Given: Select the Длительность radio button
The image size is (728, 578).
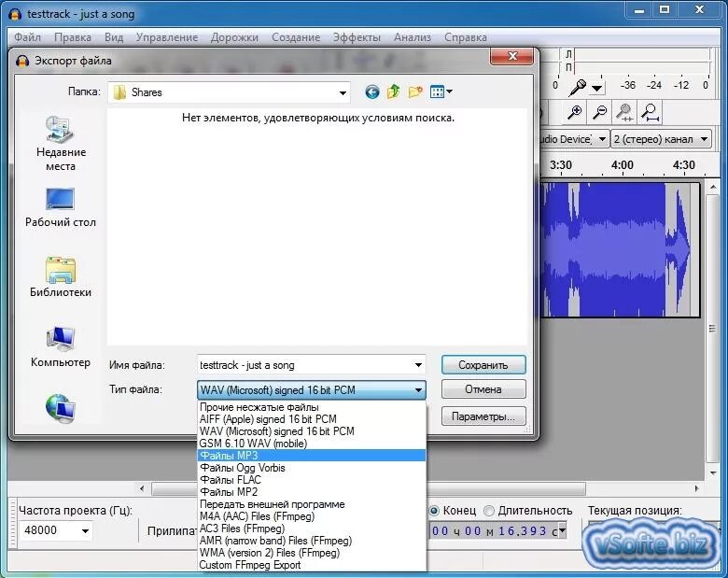Looking at the screenshot, I should 488,511.
